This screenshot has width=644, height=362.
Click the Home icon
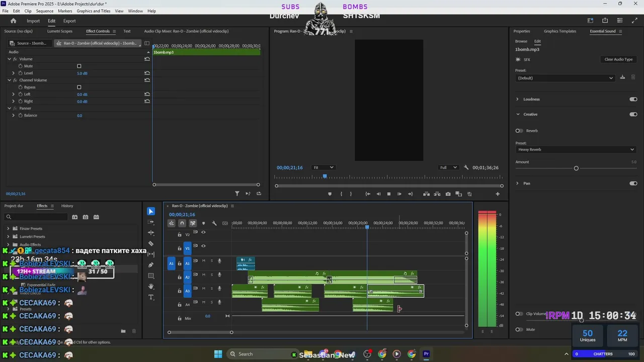pos(14,21)
